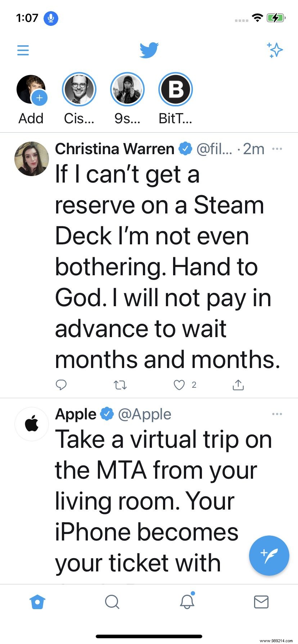Check the charging battery indicator
298x644 pixels.
coord(276,17)
